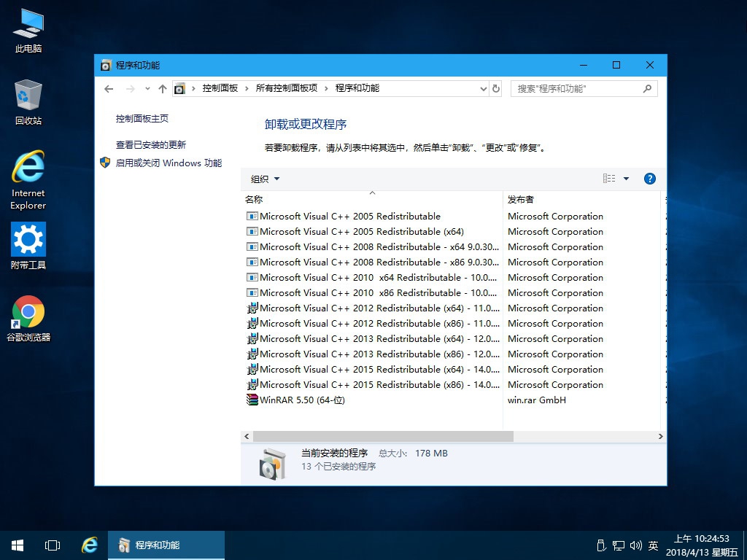This screenshot has width=747, height=560.
Task: Click the WinRAR 5.50 program icon
Action: point(252,400)
